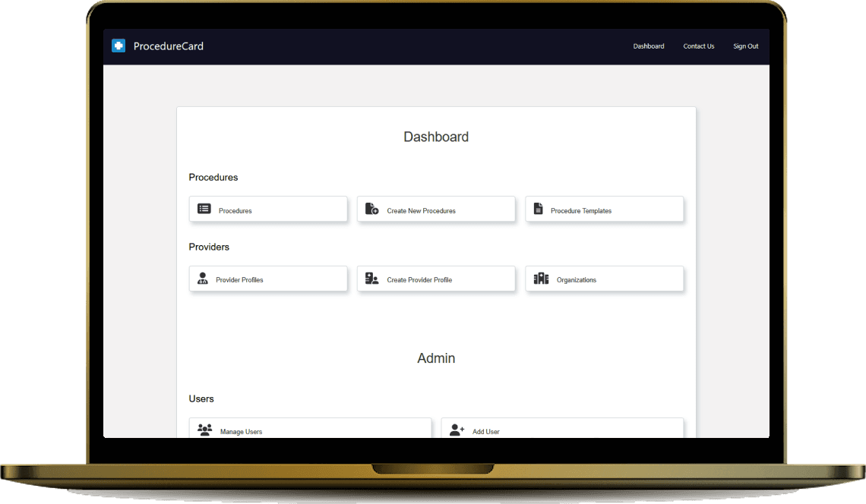
Task: Click the Provider Profiles person icon
Action: [x=202, y=278]
